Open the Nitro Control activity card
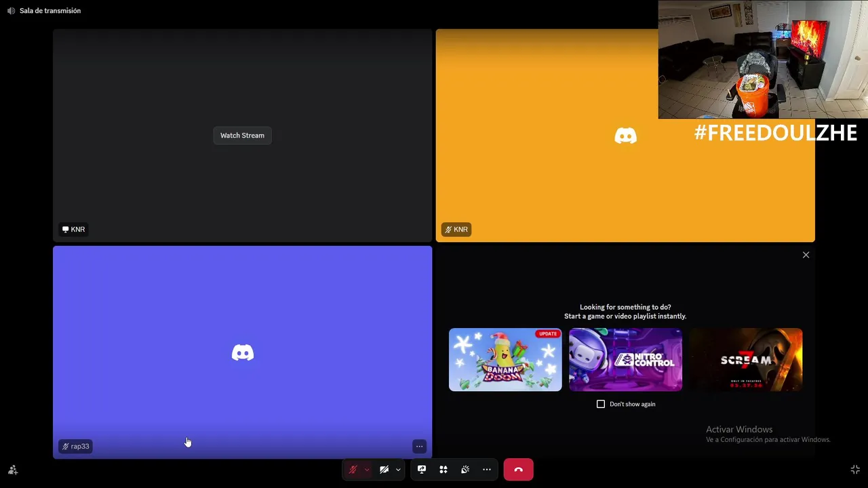Screen dimensions: 868x488 tap(625, 360)
